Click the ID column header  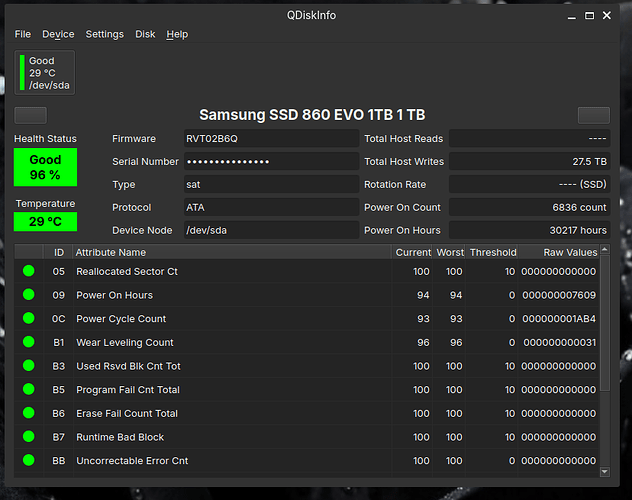pos(58,252)
